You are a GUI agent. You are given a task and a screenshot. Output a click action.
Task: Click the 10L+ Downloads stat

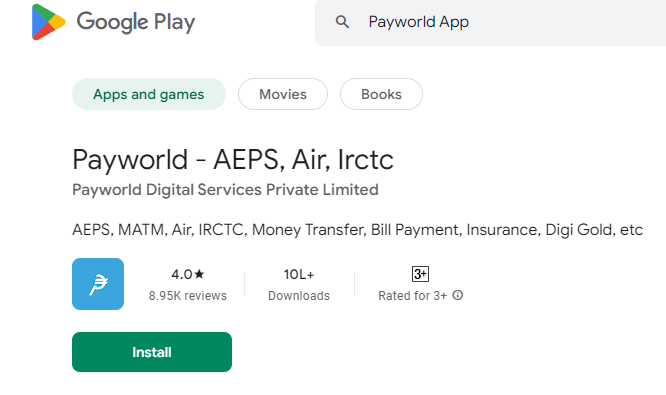(x=299, y=285)
